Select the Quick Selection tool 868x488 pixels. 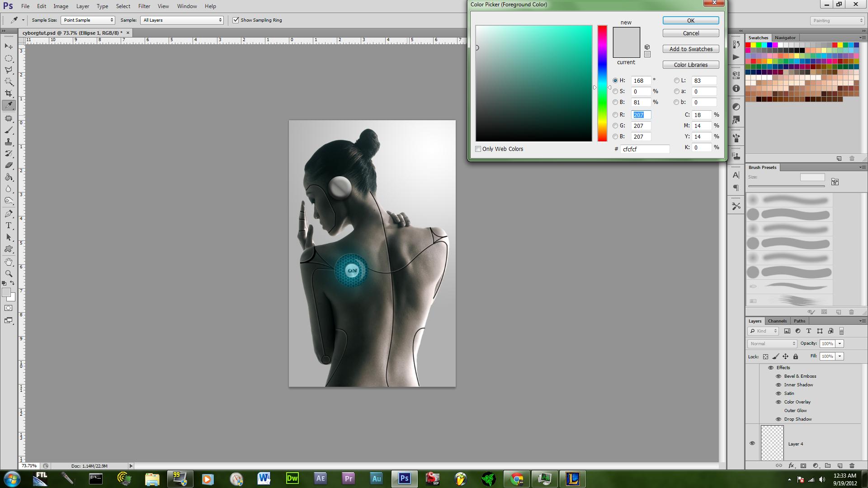pos(9,82)
